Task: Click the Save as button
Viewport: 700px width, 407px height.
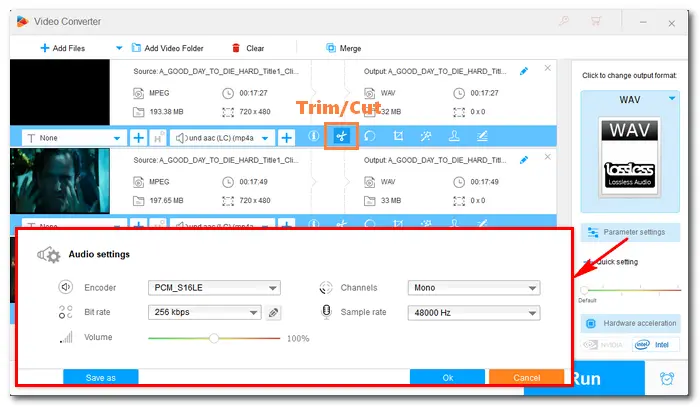Action: (x=100, y=378)
